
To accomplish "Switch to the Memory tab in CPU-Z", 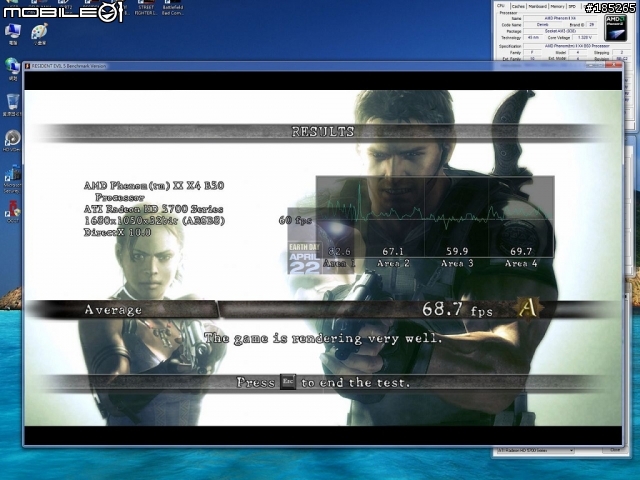I will pos(557,7).
